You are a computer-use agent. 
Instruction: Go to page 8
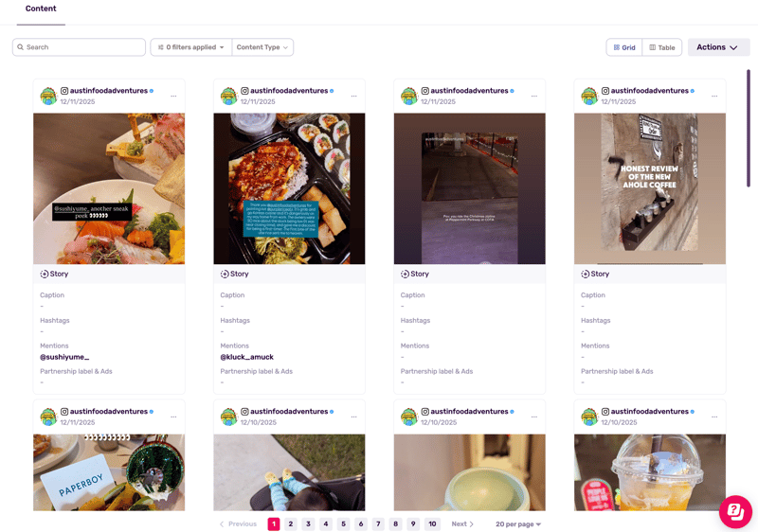coord(395,523)
